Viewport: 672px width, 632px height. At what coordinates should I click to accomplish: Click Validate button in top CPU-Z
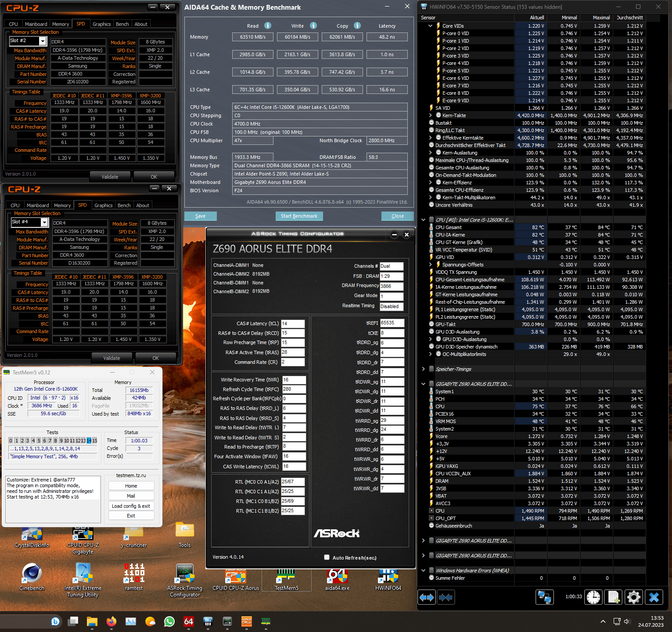(x=110, y=177)
